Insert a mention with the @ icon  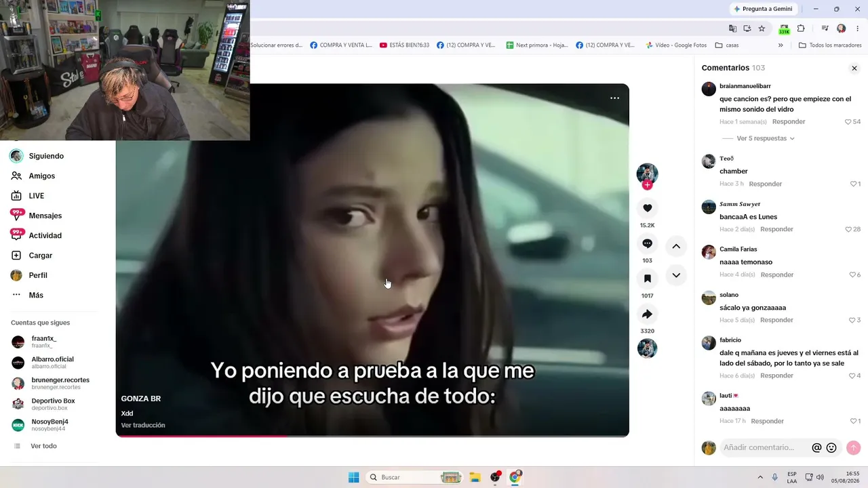816,448
